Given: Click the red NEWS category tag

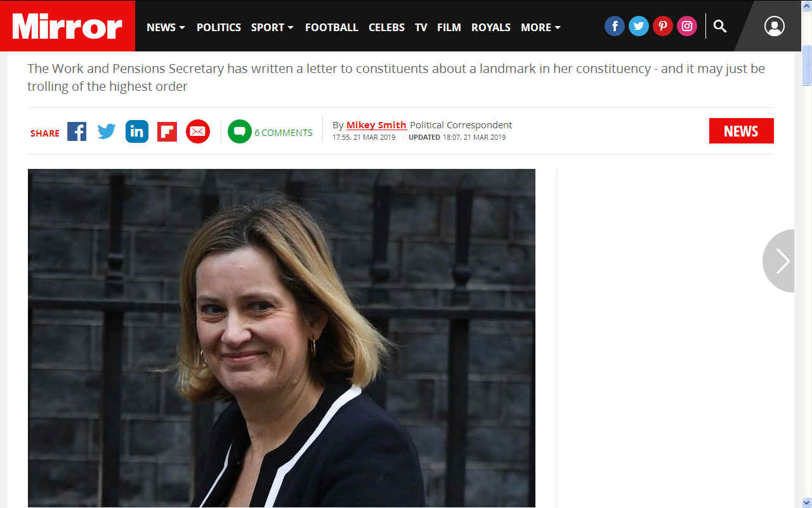Looking at the screenshot, I should coord(742,131).
